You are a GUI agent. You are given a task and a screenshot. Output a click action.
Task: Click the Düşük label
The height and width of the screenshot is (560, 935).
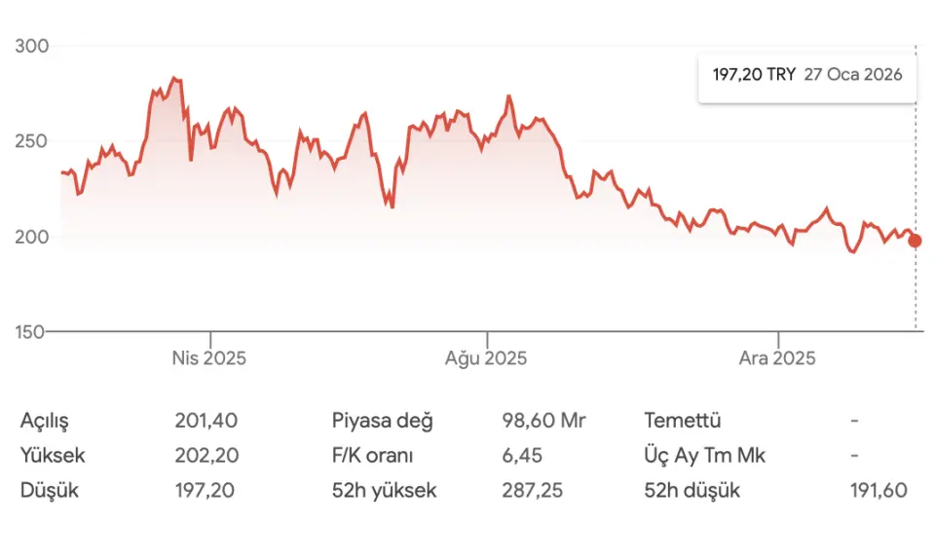[x=49, y=490]
